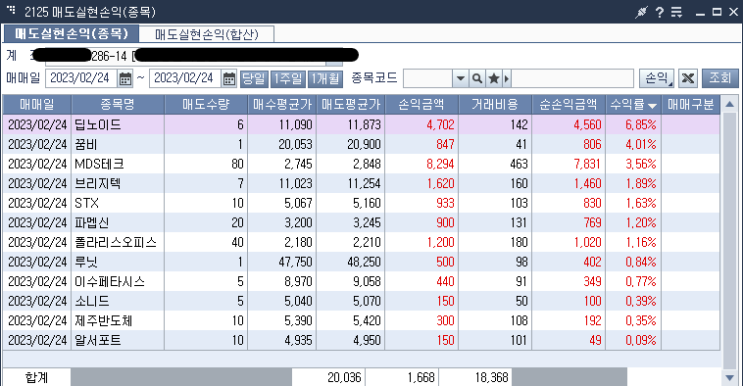Click scrollbar down arrow of table
This screenshot has width=743, height=386.
click(x=730, y=377)
